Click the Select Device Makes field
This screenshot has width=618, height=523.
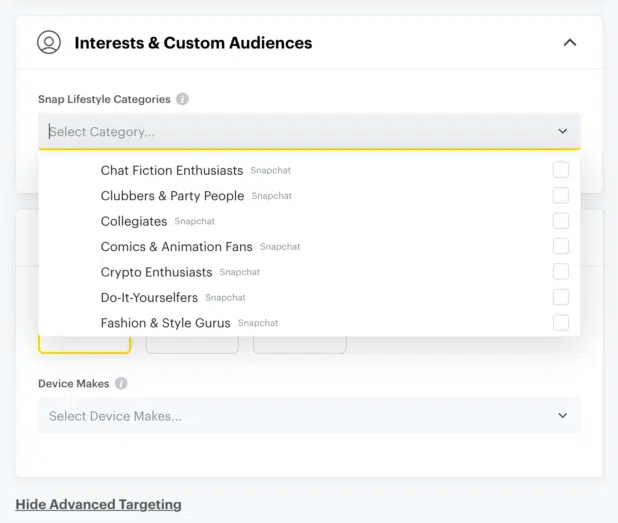tap(309, 415)
